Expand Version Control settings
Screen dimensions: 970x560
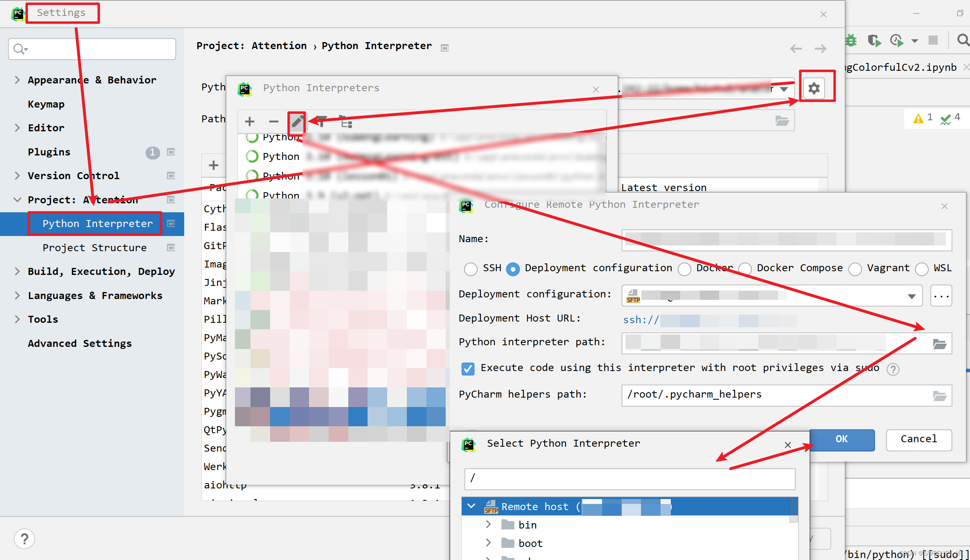click(17, 176)
